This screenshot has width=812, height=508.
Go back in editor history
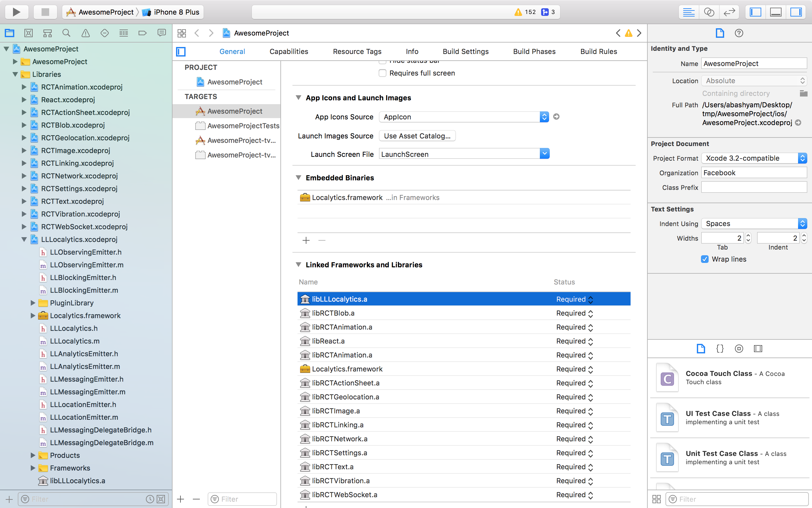click(197, 33)
